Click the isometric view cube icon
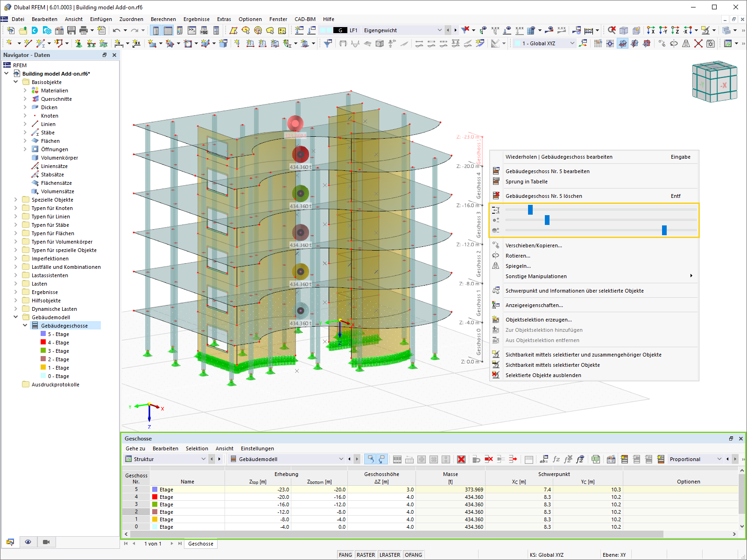This screenshot has width=747, height=560. tap(624, 30)
